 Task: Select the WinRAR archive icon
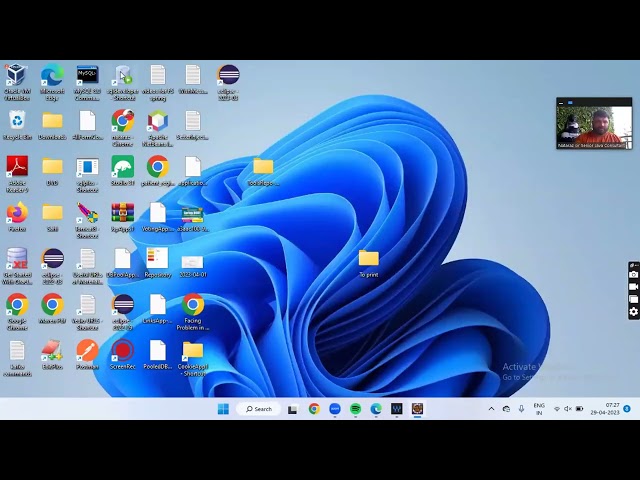click(x=123, y=213)
